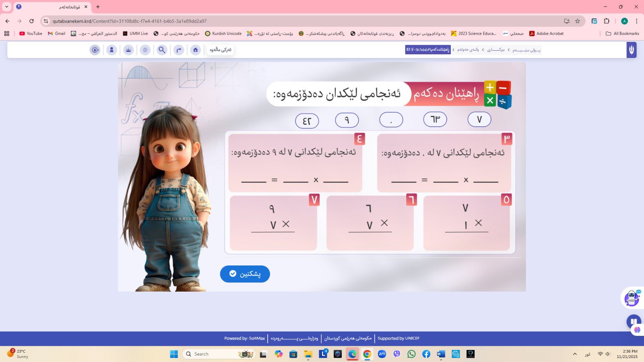Click the group leaderboard icon in site toolbar

(x=128, y=50)
